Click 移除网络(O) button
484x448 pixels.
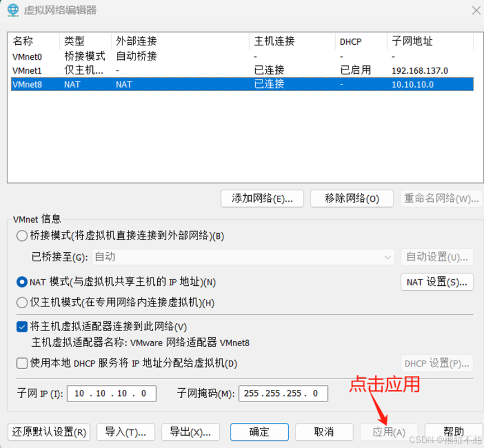[351, 199]
